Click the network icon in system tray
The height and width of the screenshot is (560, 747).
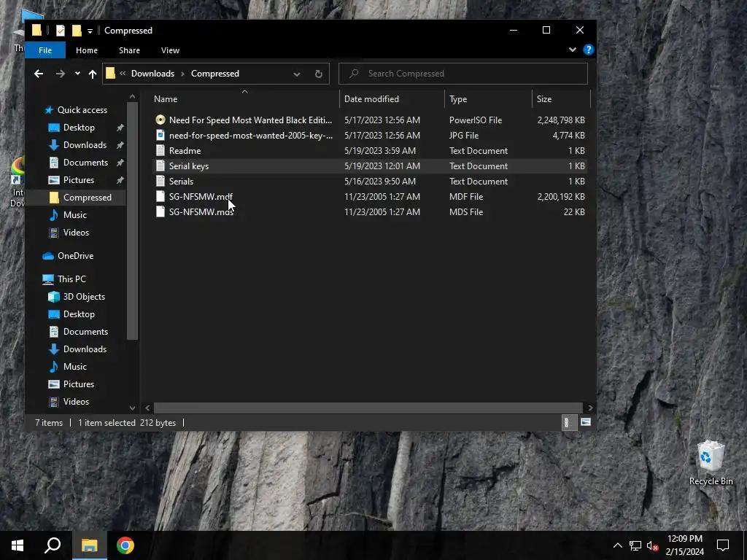point(635,545)
